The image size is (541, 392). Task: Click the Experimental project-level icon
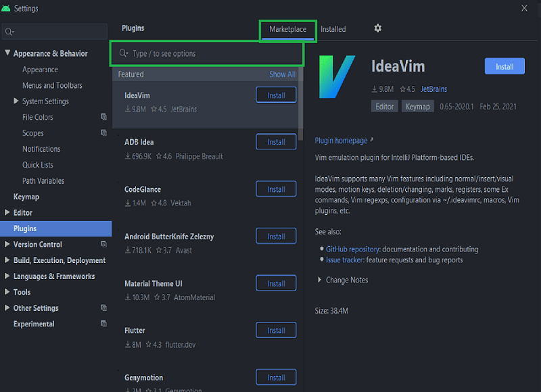pyautogui.click(x=103, y=323)
